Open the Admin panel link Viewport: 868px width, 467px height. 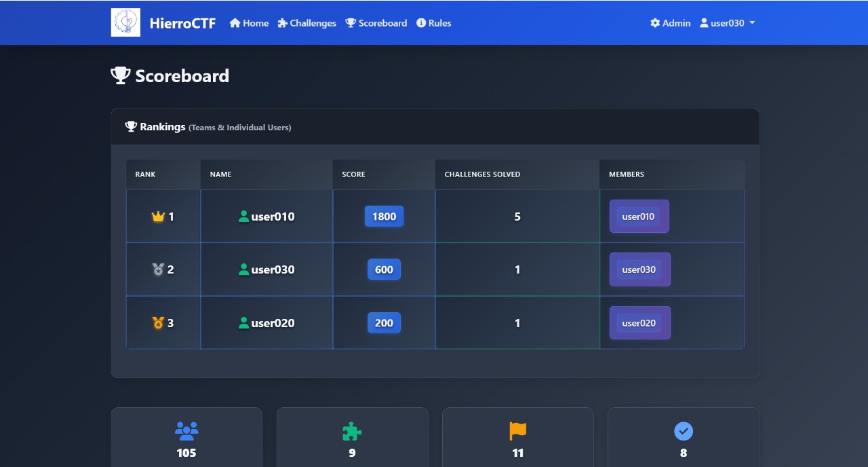point(671,22)
